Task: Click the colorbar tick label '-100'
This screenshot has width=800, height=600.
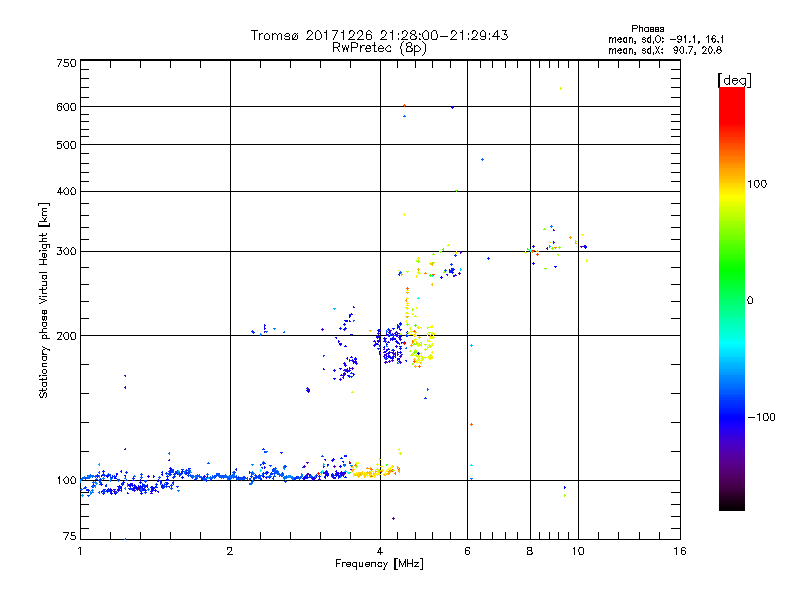Action: coord(762,417)
